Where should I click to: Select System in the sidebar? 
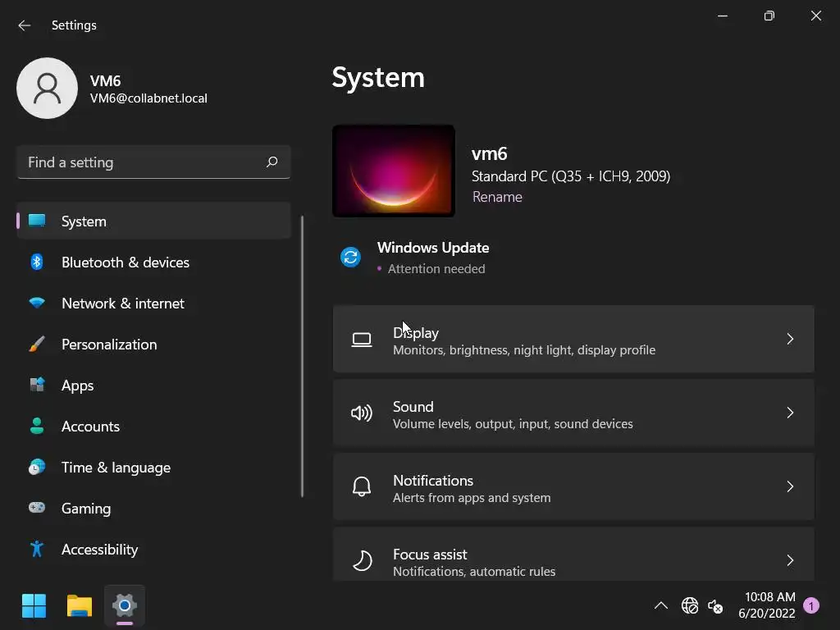pyautogui.click(x=153, y=221)
